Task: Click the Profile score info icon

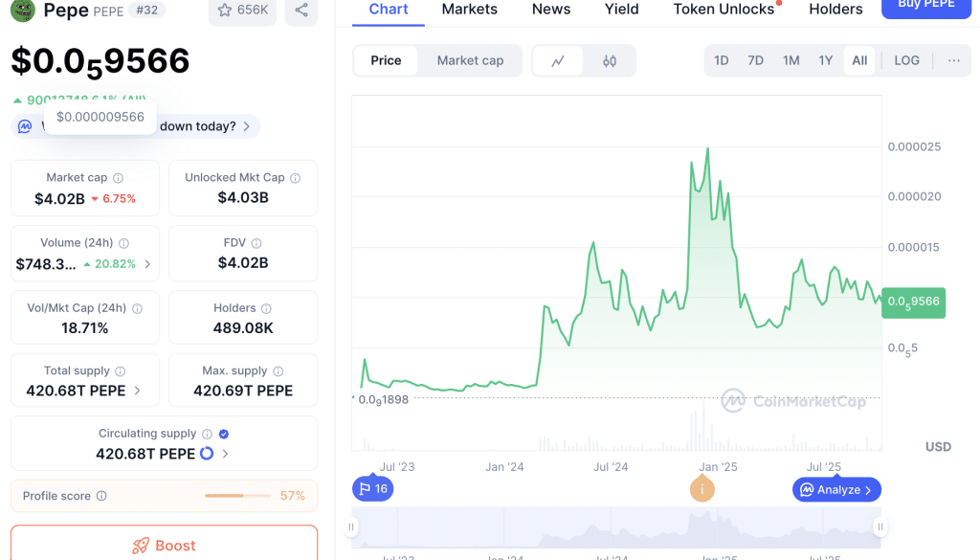Action: (101, 496)
